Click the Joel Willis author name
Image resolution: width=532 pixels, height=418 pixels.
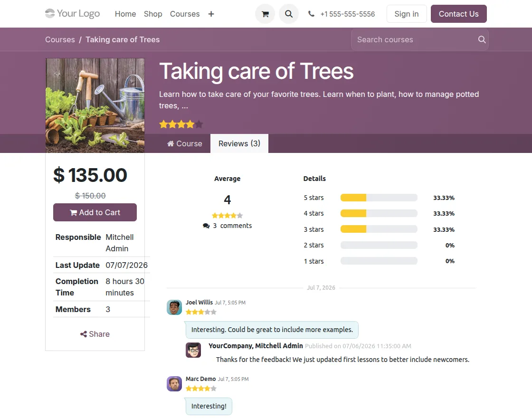(x=199, y=302)
